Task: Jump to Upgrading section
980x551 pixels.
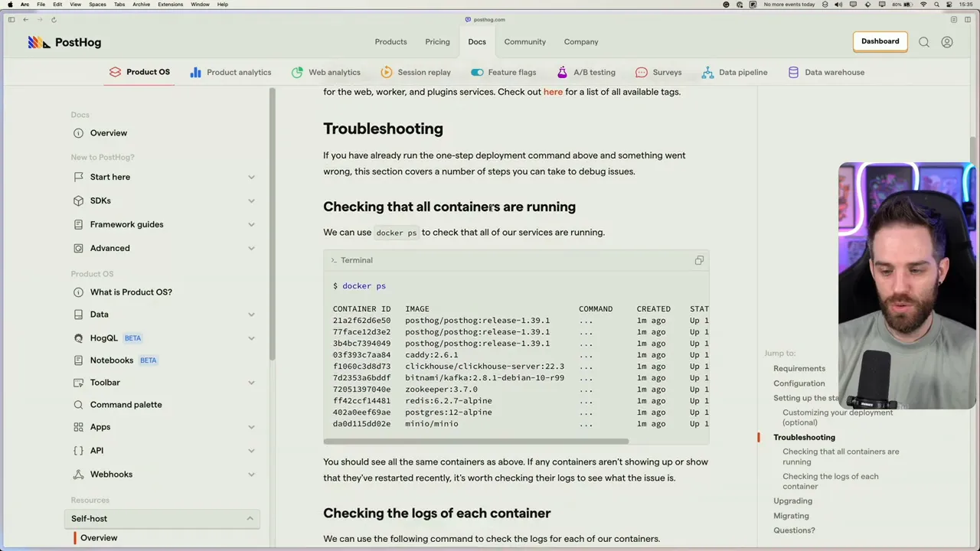Action: 792,500
